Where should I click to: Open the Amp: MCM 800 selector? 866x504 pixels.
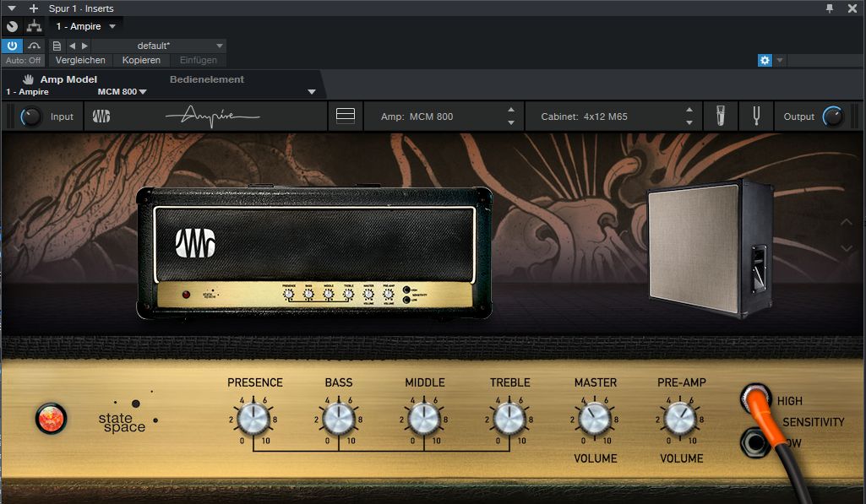coord(444,116)
